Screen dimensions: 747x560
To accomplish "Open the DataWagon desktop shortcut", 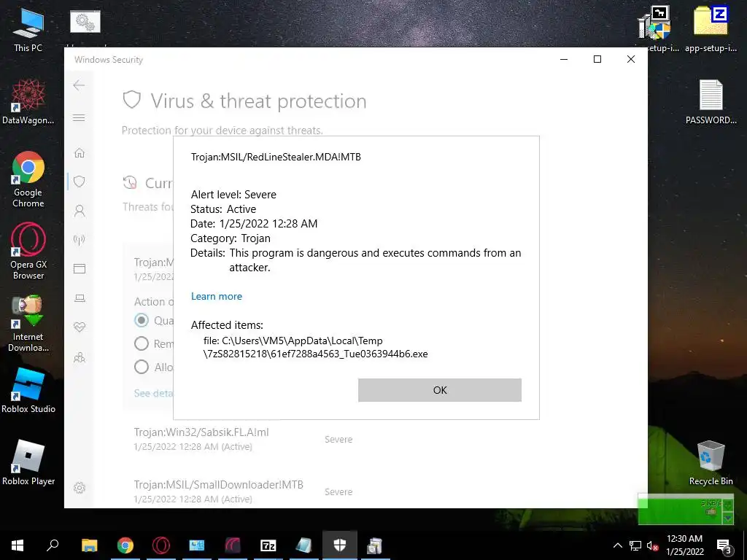I will click(x=28, y=102).
